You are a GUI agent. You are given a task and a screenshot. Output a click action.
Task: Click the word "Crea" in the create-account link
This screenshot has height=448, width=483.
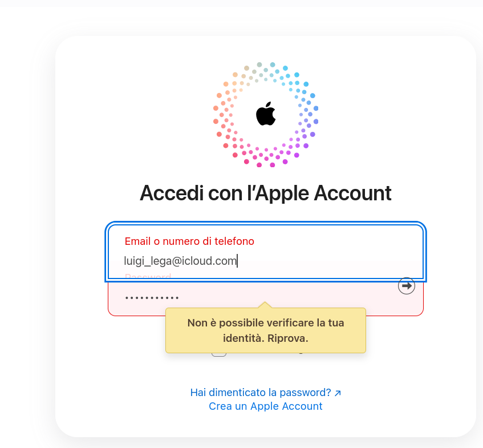[220, 406]
